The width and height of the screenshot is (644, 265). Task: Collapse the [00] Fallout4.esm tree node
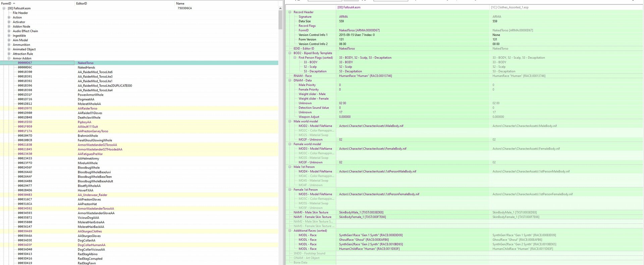tap(4, 8)
